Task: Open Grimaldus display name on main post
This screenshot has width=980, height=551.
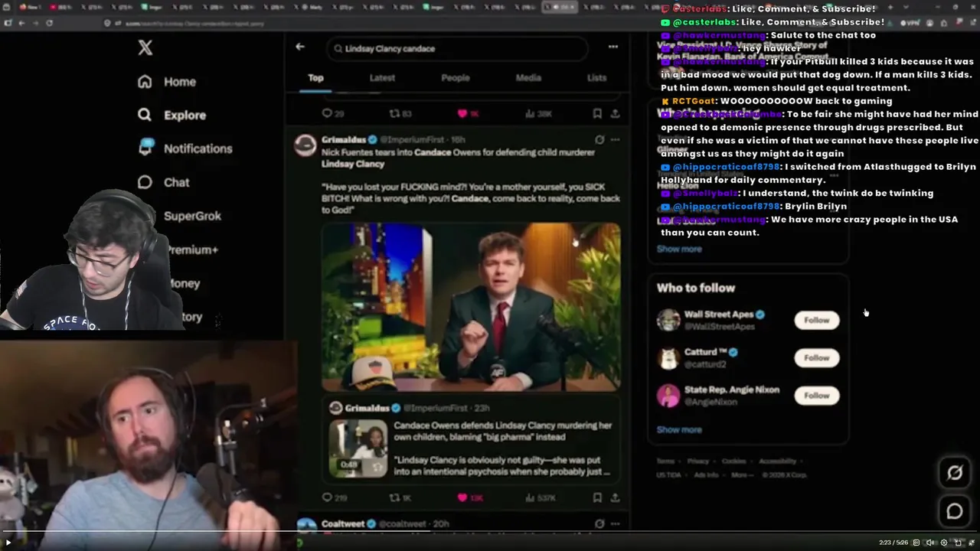Action: pyautogui.click(x=344, y=139)
